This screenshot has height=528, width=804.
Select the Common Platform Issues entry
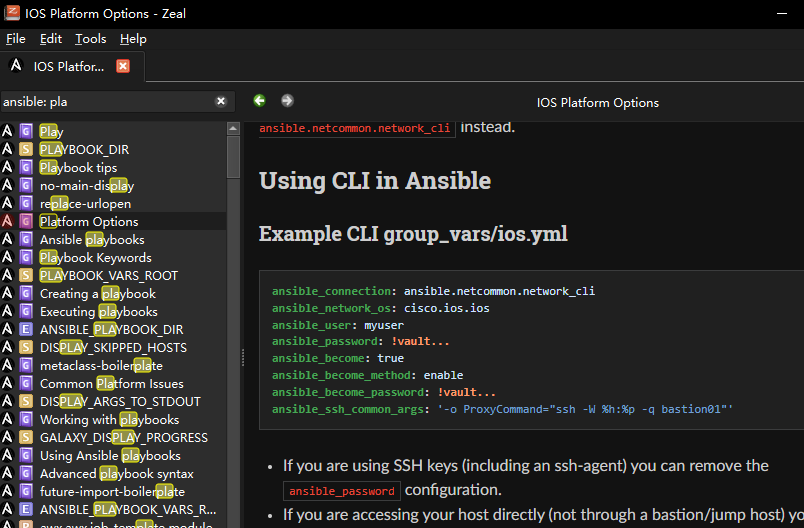click(113, 383)
